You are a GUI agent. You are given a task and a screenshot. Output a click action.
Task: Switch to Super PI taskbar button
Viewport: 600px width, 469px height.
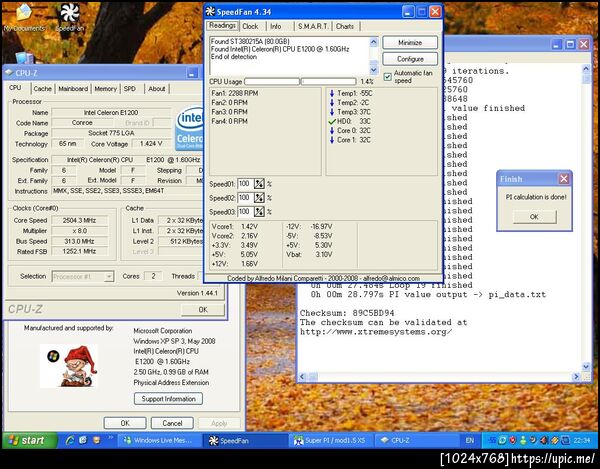tap(330, 440)
